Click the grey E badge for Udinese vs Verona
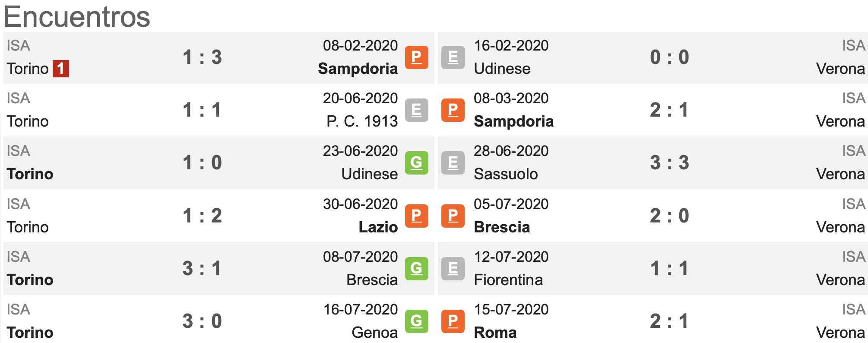 pos(453,57)
